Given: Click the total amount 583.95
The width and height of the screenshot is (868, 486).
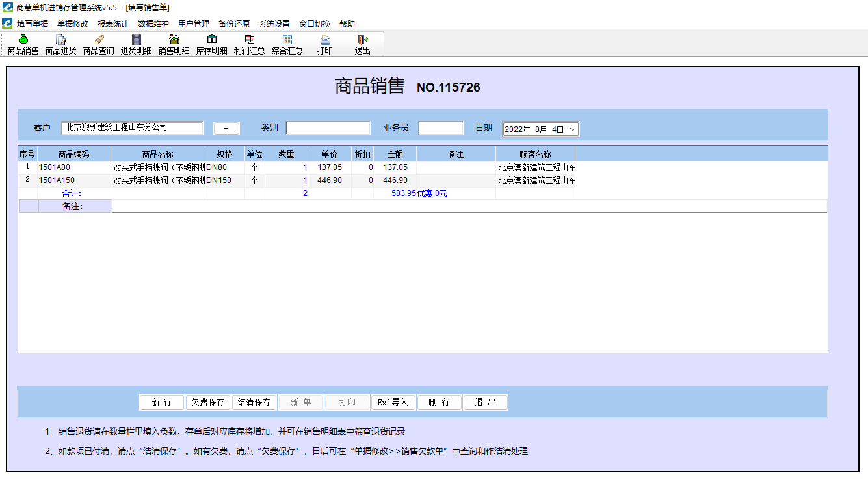Looking at the screenshot, I should (x=403, y=193).
